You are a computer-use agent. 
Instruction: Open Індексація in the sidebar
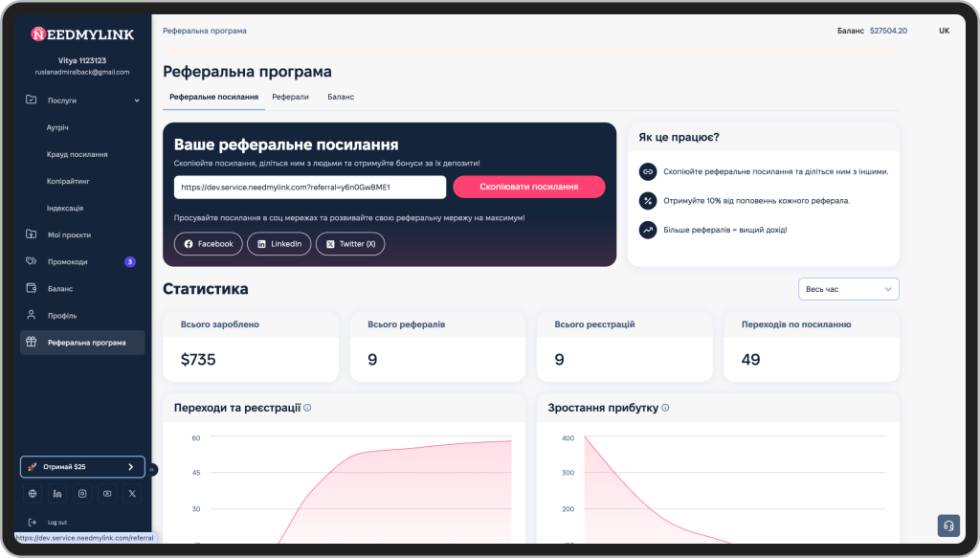(x=65, y=208)
